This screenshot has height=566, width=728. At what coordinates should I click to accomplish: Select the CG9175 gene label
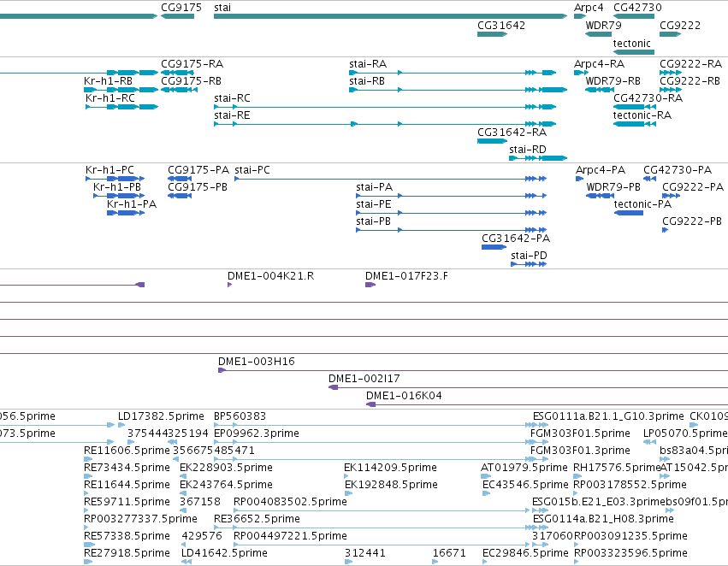[x=181, y=8]
